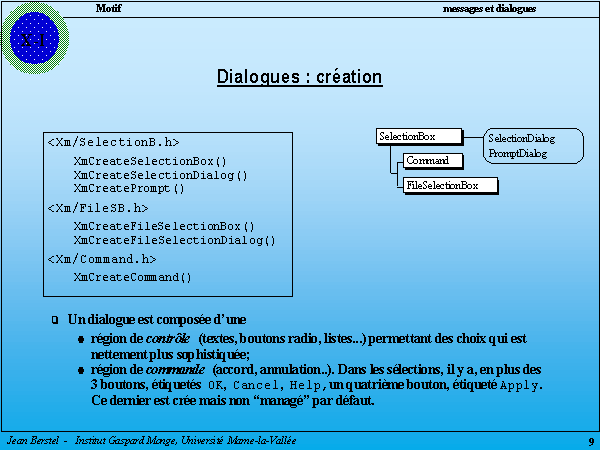Click the 'Motif' header label
This screenshot has width=600, height=450.
(x=109, y=8)
